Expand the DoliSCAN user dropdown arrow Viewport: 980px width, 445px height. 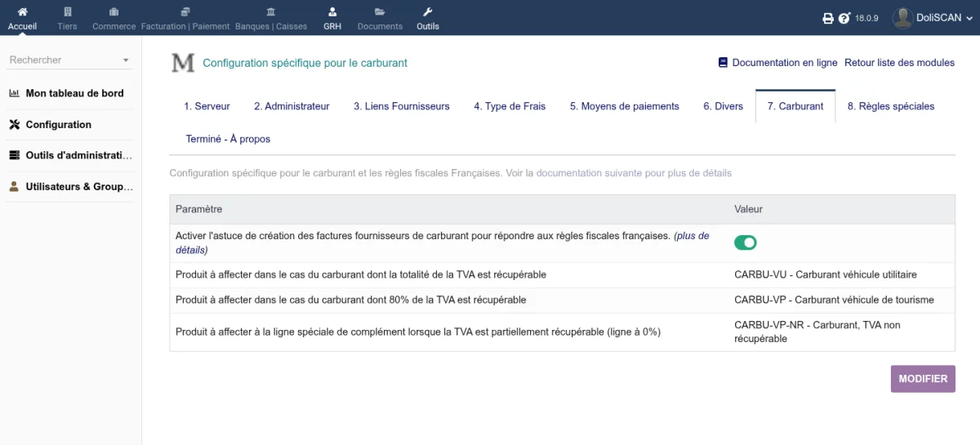[969, 18]
